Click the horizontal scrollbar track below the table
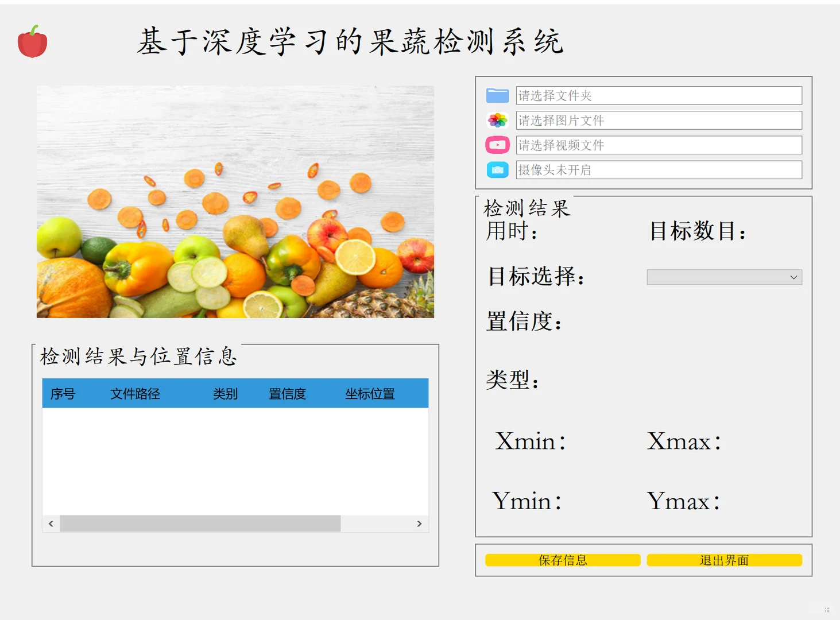840x620 pixels. [201, 524]
